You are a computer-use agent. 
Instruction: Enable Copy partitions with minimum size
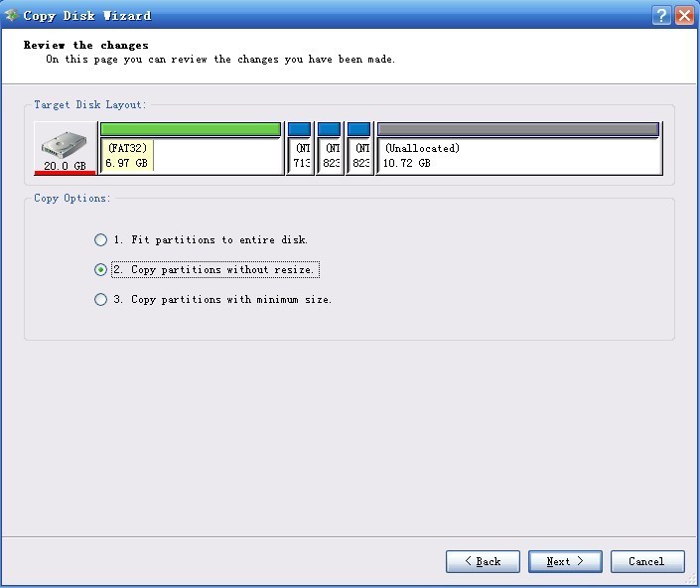point(101,299)
